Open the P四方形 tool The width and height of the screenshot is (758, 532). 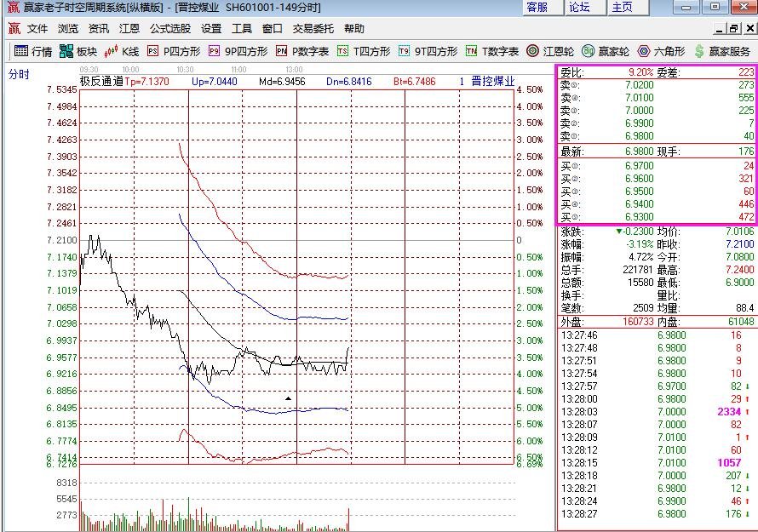(x=174, y=51)
